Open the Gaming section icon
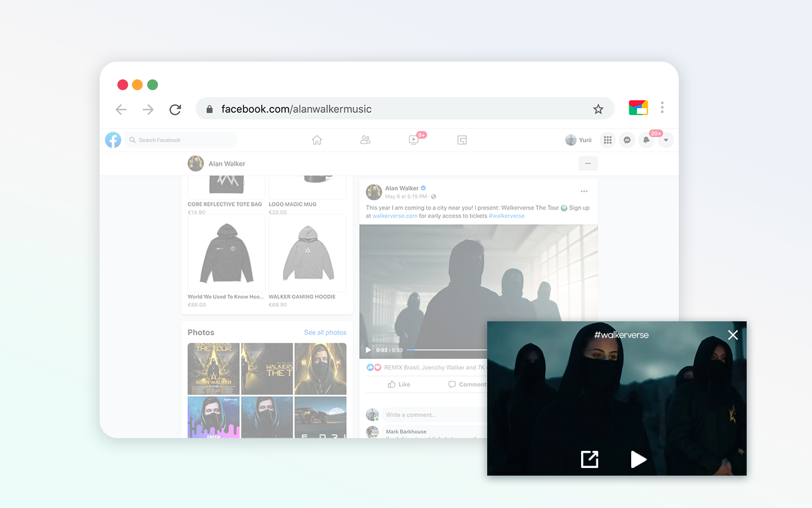The width and height of the screenshot is (812, 508). 462,140
